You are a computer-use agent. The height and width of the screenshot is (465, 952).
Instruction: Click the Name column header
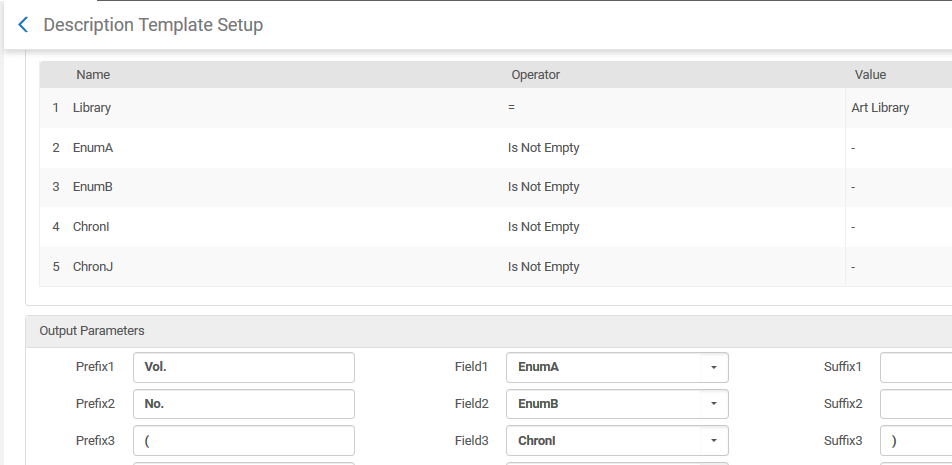click(x=93, y=75)
